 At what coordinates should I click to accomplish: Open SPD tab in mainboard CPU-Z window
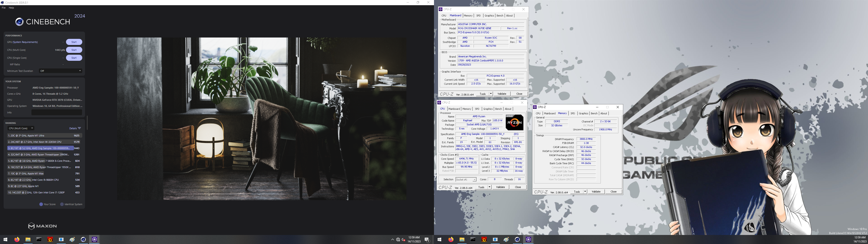tap(479, 16)
